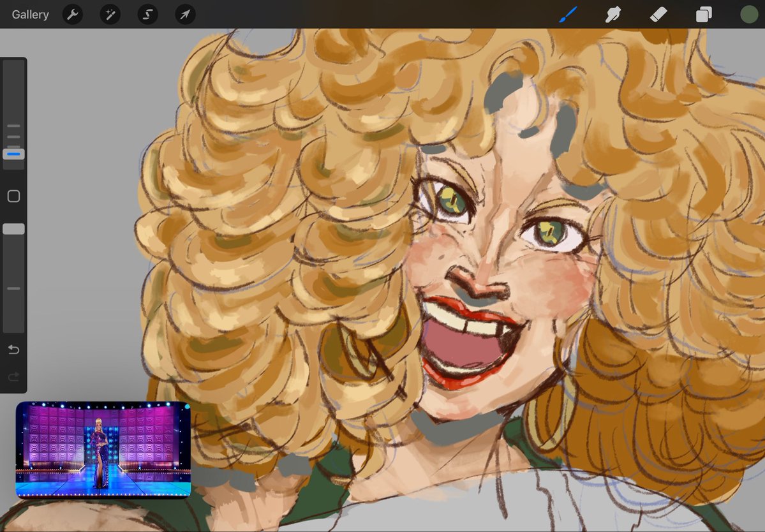Click the brush size slider handle
Screen dimensions: 765x532
[x=13, y=154]
